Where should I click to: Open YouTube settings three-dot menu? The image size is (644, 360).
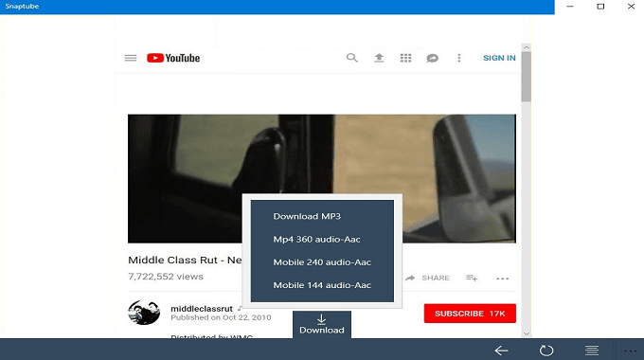tap(458, 58)
